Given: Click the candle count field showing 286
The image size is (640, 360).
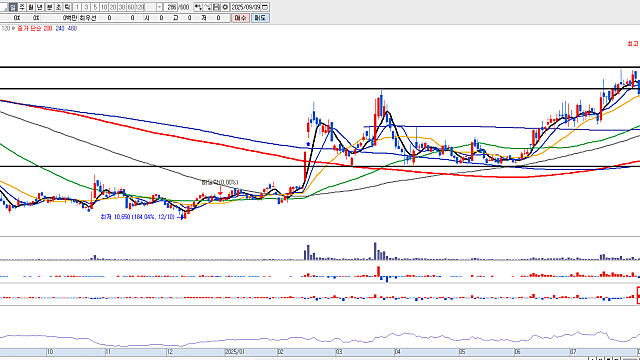Looking at the screenshot, I should tap(171, 7).
